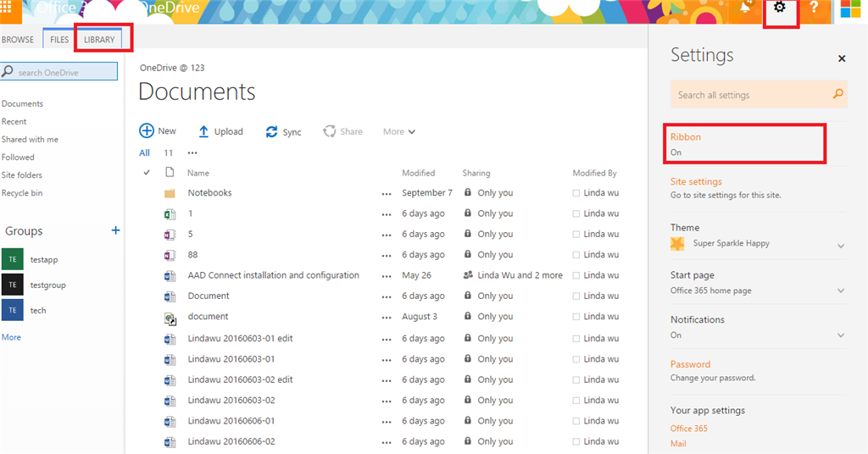Click the OneNote icon of file 88
Image resolution: width=868 pixels, height=454 pixels.
(x=170, y=255)
